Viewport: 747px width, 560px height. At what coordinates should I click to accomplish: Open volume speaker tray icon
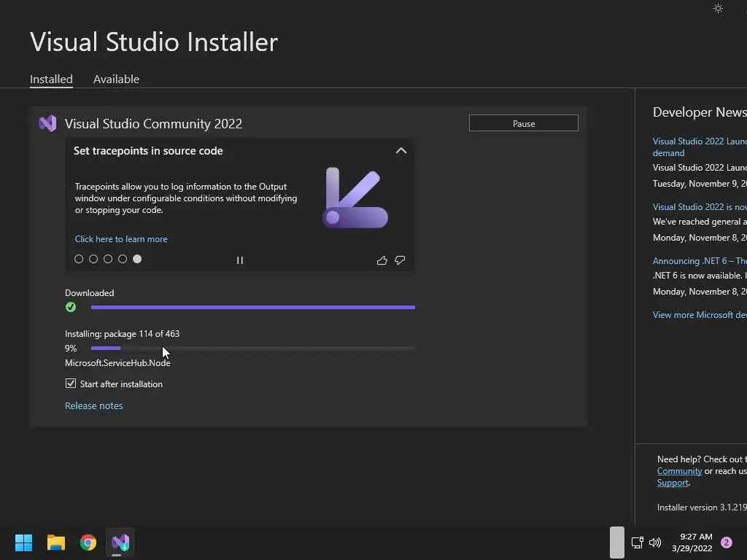[655, 542]
